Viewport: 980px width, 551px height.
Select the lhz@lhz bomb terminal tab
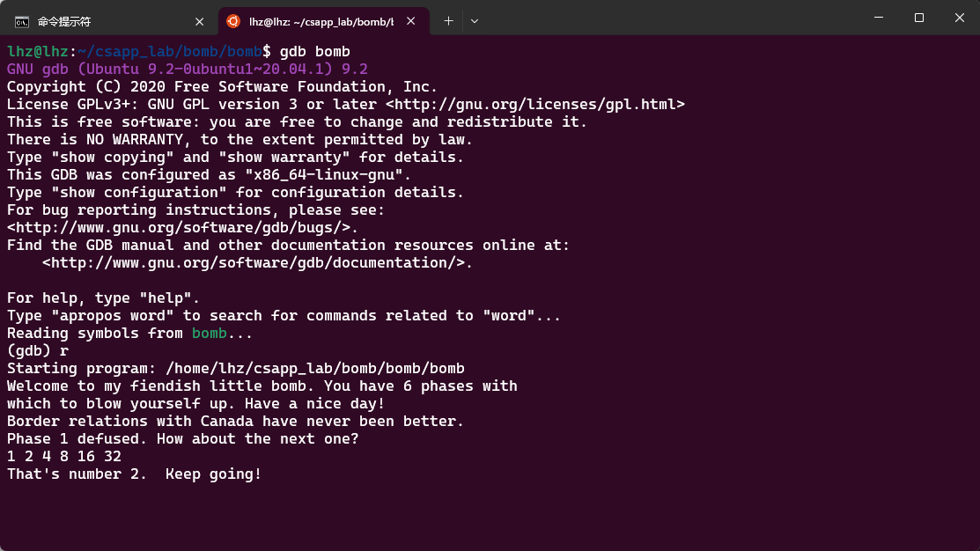point(308,20)
